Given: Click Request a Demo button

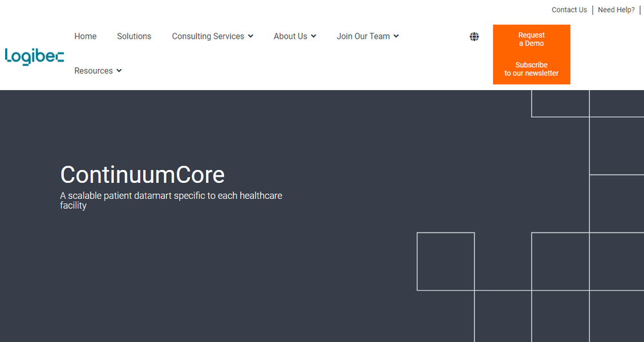Looking at the screenshot, I should pos(531,39).
